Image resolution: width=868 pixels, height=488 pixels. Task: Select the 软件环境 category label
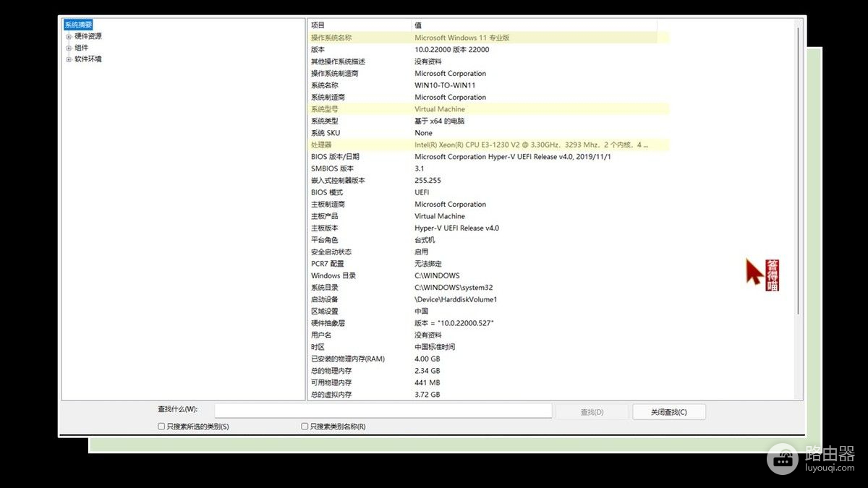88,59
